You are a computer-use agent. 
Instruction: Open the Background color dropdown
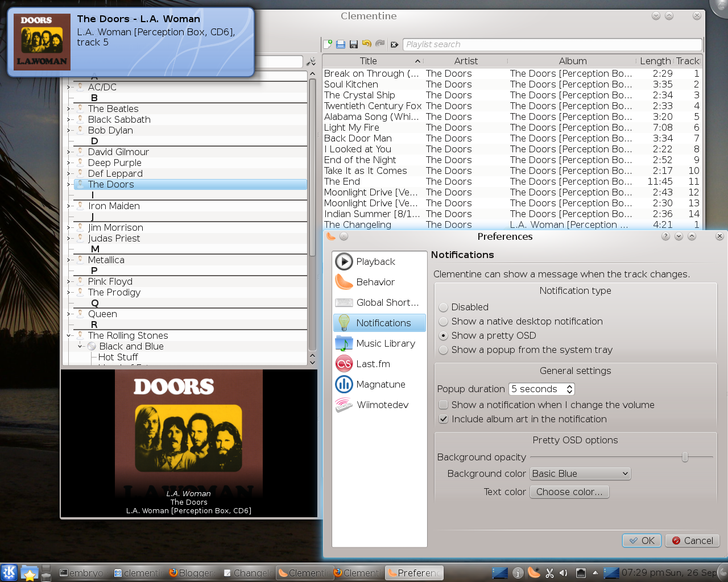[580, 473]
